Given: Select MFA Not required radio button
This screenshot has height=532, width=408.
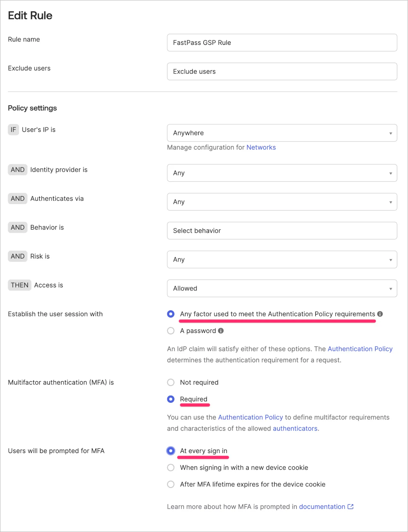Looking at the screenshot, I should pyautogui.click(x=171, y=382).
